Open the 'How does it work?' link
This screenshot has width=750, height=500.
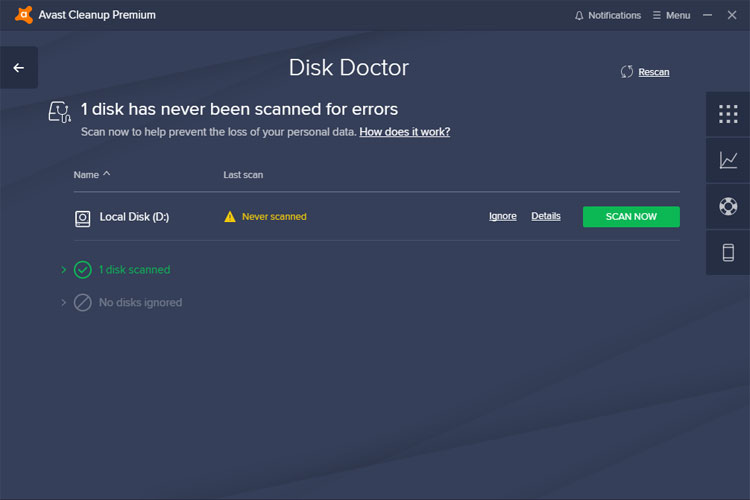pyautogui.click(x=405, y=132)
